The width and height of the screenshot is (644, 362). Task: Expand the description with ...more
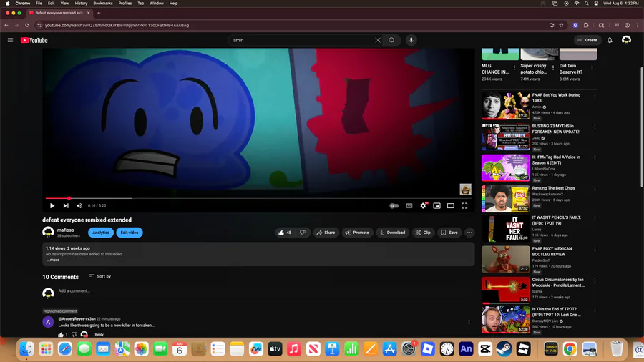click(53, 260)
